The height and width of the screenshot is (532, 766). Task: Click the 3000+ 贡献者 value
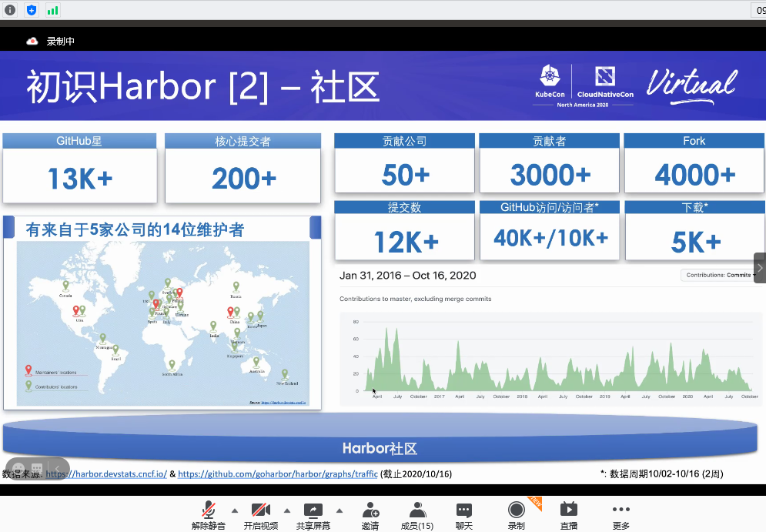pyautogui.click(x=550, y=175)
